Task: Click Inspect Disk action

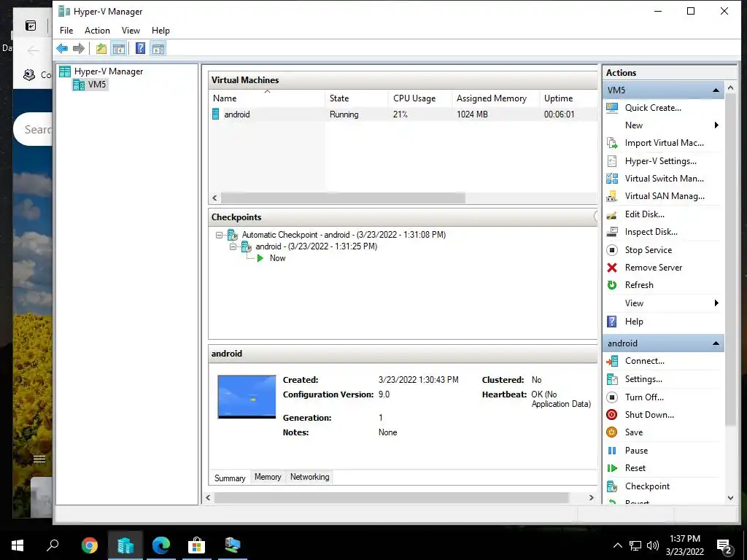Action: (x=651, y=232)
